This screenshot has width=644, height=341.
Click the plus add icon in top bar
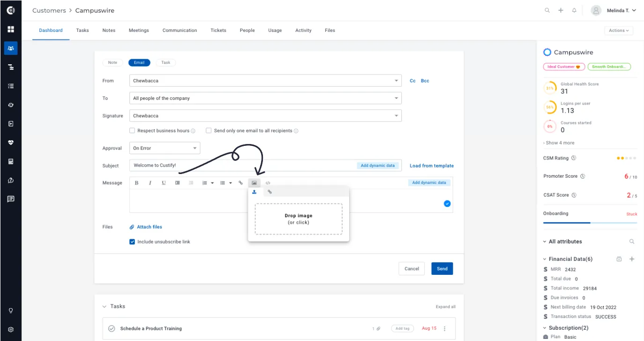coord(561,10)
